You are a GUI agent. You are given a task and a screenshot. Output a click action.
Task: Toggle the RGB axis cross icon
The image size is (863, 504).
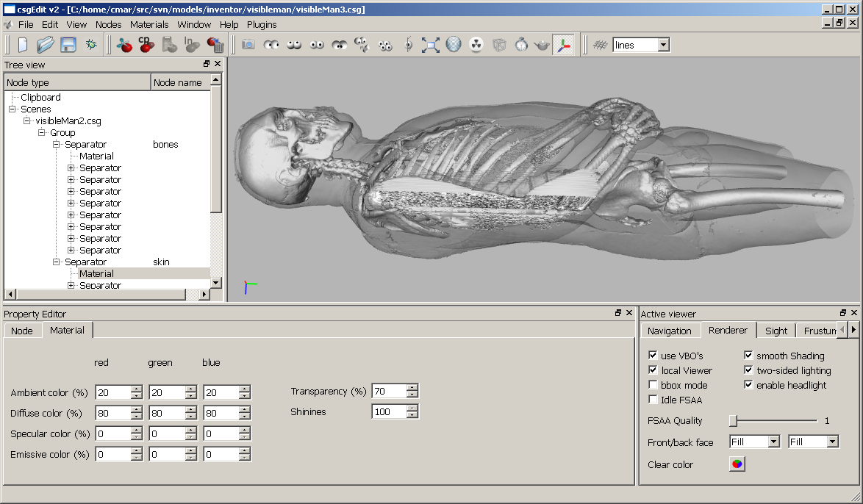pyautogui.click(x=564, y=45)
